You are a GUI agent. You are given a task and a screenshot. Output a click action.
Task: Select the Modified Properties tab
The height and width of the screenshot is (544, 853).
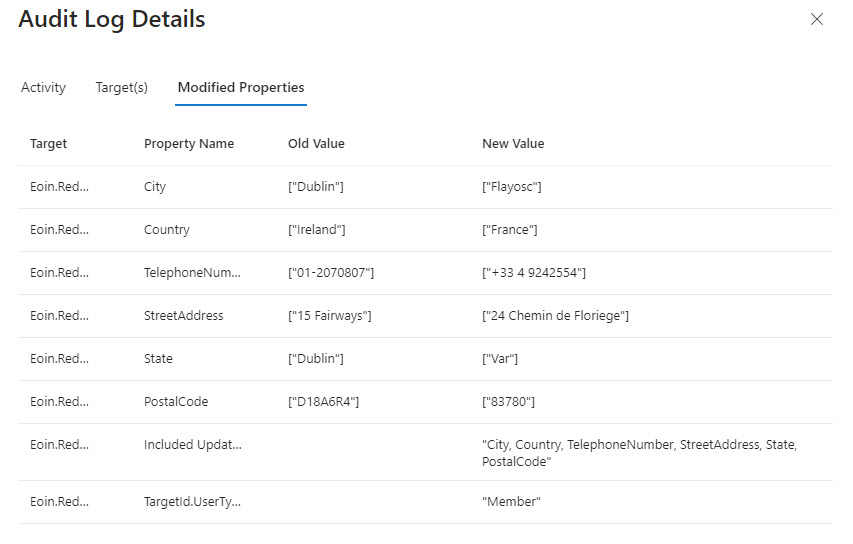[241, 87]
